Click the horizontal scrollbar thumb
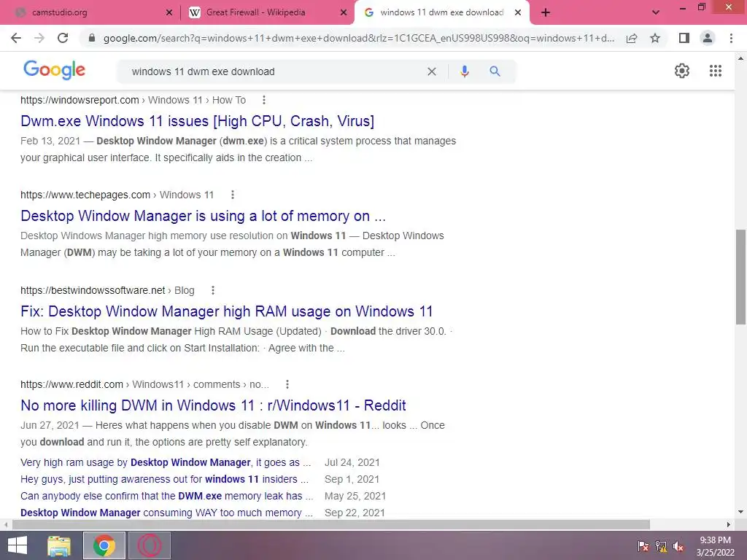This screenshot has height=560, width=747. (x=331, y=524)
